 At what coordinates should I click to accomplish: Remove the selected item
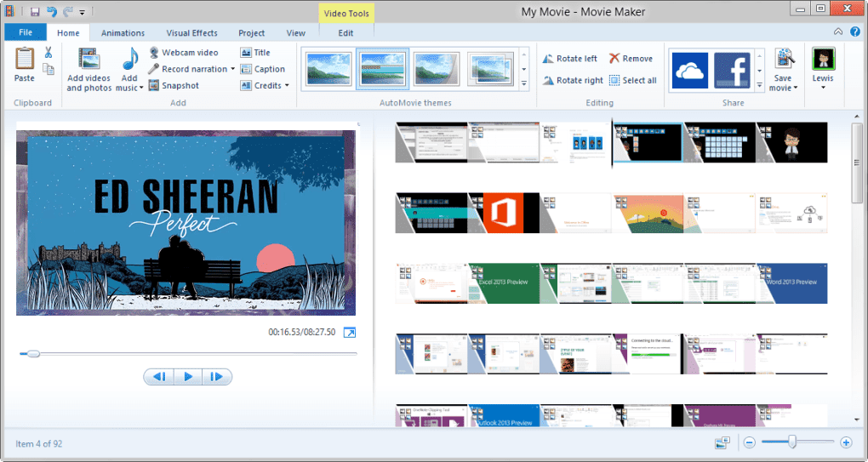[x=631, y=59]
